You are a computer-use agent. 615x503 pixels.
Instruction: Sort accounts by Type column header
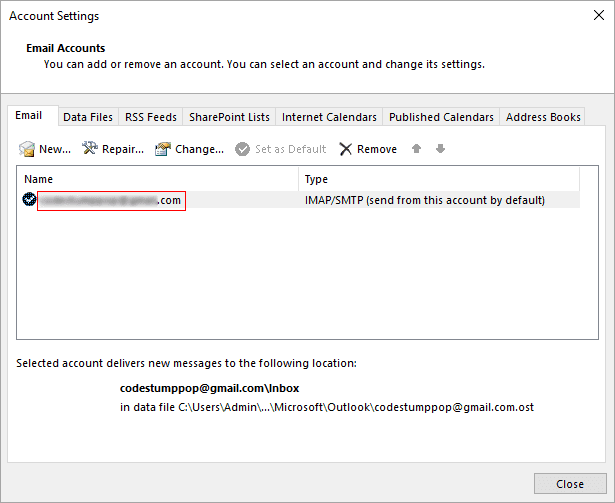[x=439, y=179]
